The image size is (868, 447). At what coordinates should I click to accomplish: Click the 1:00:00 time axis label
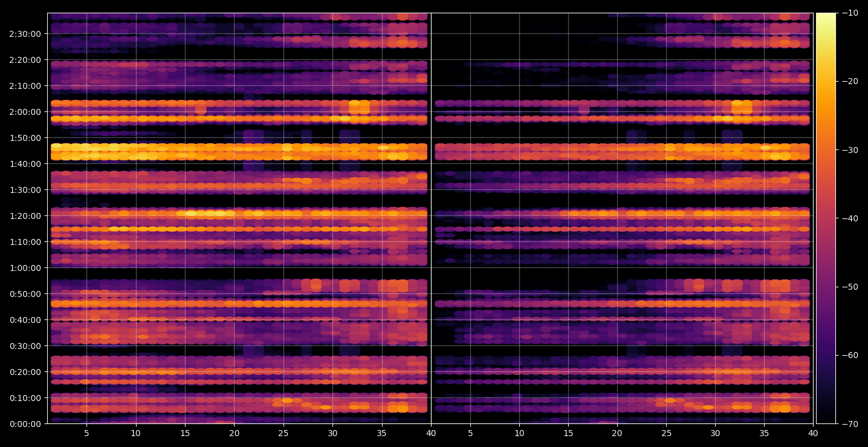point(25,268)
